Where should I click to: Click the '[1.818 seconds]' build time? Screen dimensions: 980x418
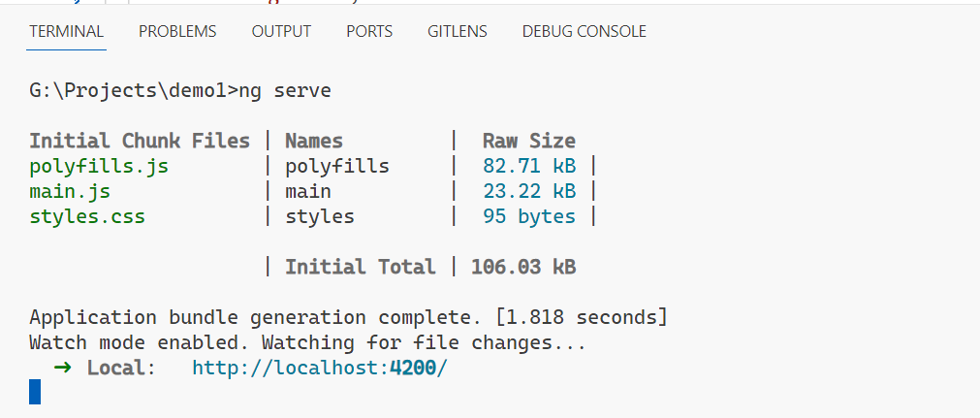coord(582,317)
